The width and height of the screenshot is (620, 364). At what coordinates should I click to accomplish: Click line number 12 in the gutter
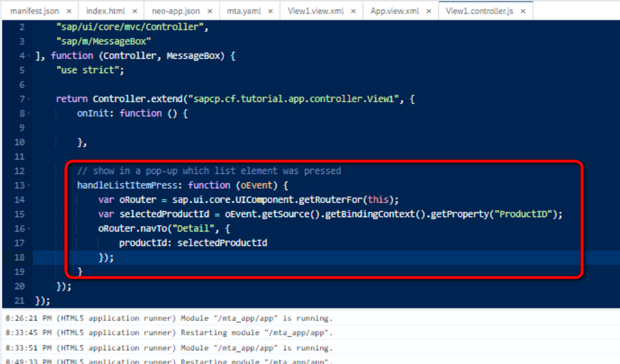[19, 171]
